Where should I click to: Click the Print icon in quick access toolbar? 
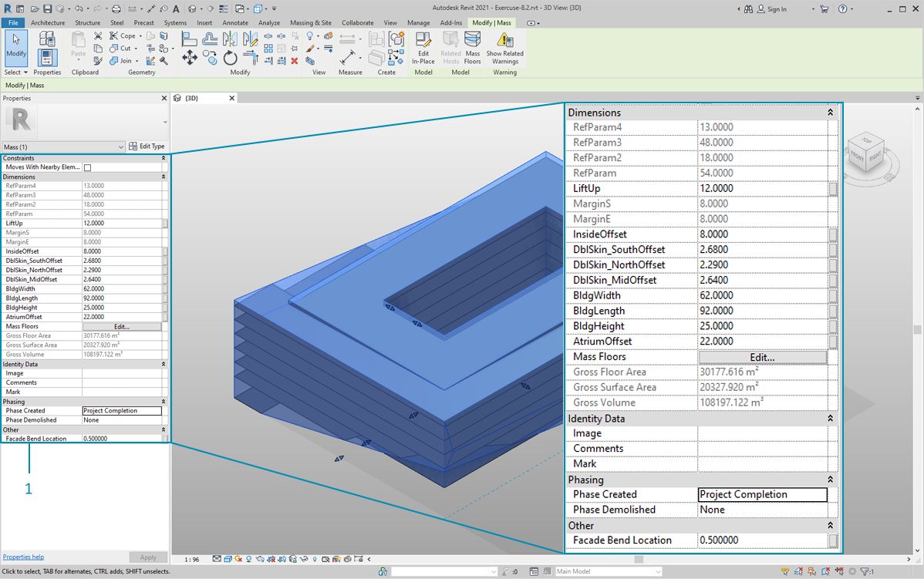point(116,9)
